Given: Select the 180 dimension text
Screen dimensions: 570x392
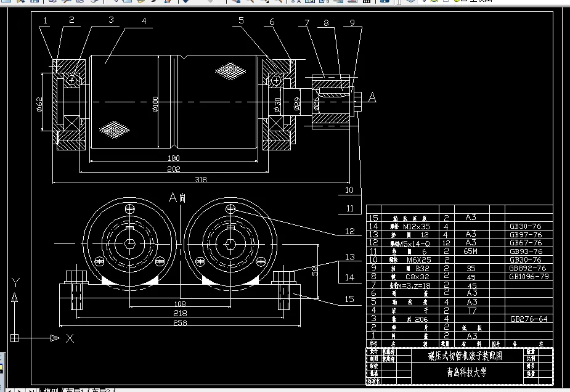Looking at the screenshot, I should (173, 158).
